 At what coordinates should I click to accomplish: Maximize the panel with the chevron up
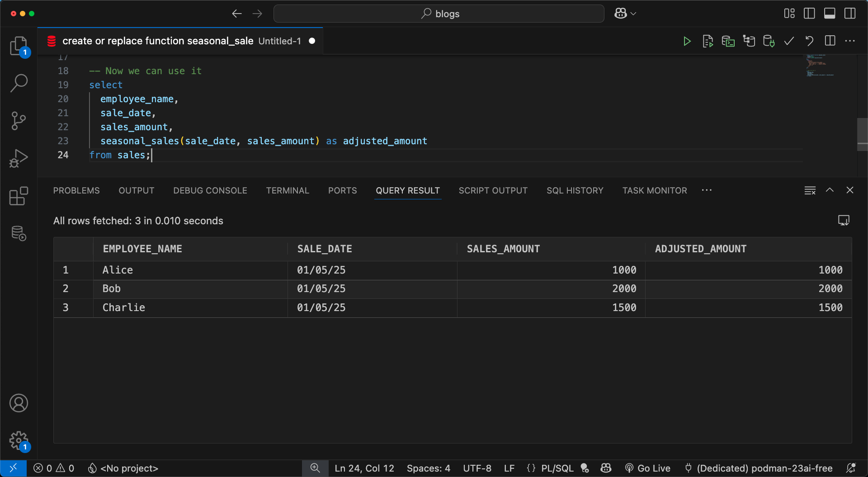pyautogui.click(x=830, y=190)
